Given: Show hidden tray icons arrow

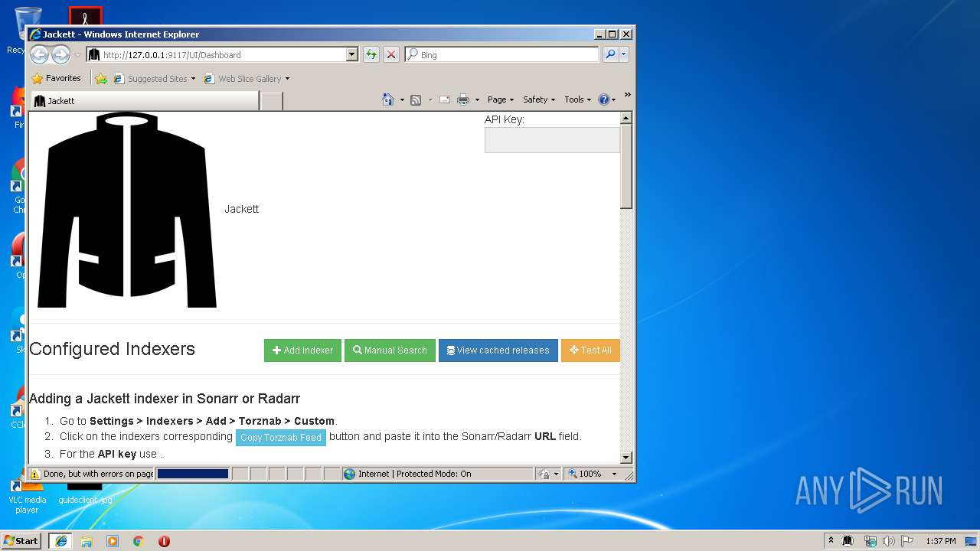Looking at the screenshot, I should [x=831, y=541].
